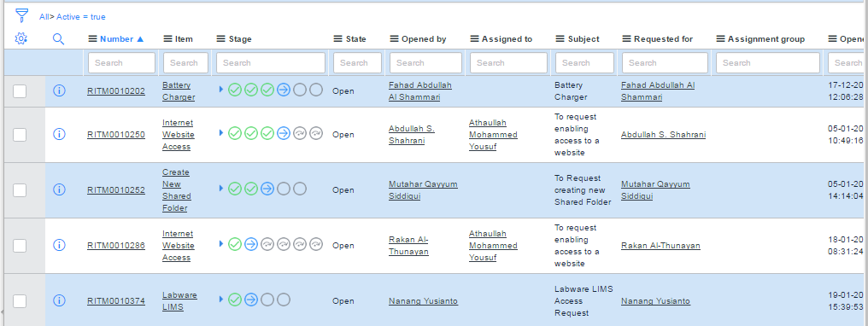Click green check stage icon of RITM0010374
868x326 pixels.
pyautogui.click(x=235, y=300)
